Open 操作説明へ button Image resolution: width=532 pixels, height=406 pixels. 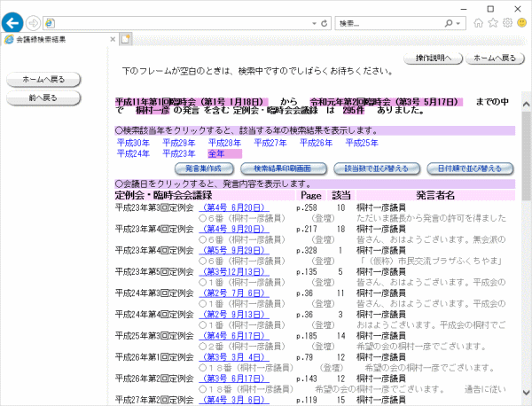pos(434,59)
